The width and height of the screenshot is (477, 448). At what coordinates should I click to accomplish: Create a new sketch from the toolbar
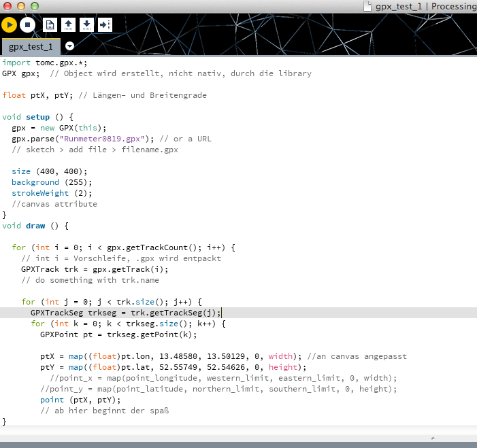50,25
